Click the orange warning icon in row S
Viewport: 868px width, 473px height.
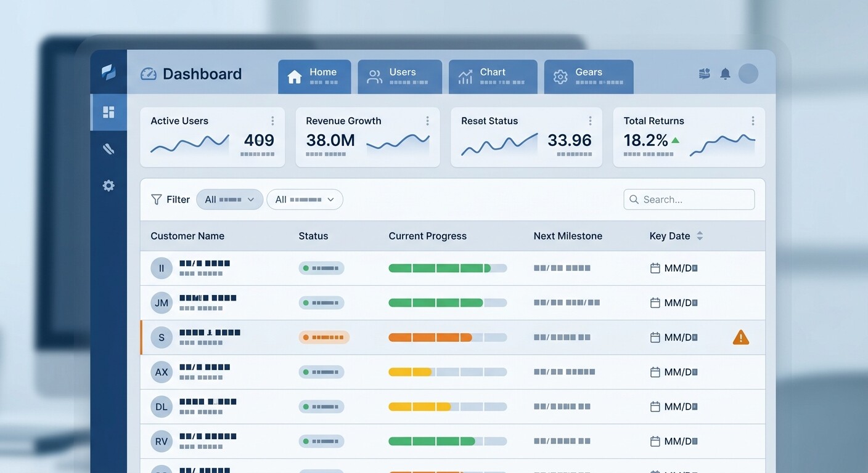(x=741, y=338)
